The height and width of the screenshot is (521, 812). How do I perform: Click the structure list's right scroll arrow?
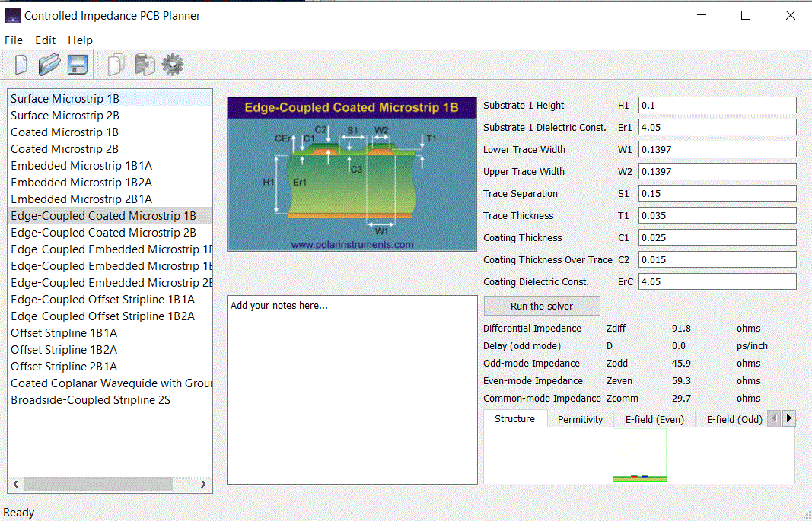click(203, 484)
